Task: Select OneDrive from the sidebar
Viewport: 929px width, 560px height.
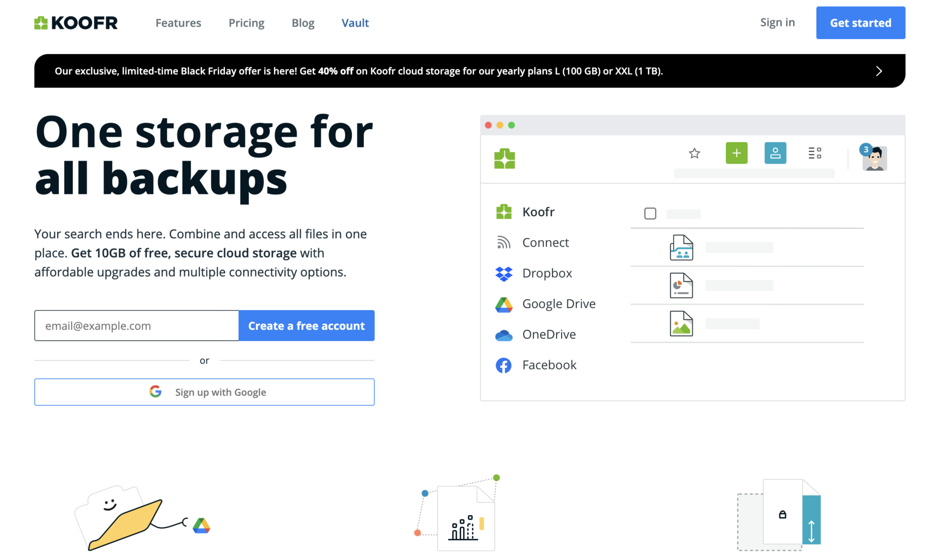Action: (x=549, y=334)
